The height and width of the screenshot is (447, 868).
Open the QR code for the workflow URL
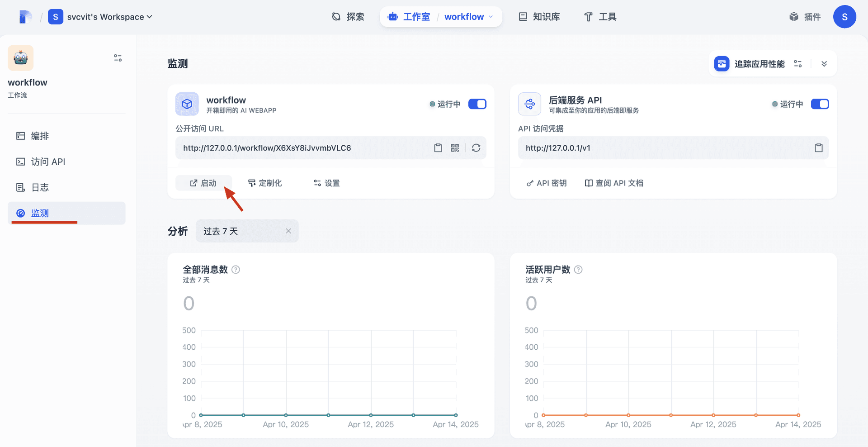[x=455, y=147]
